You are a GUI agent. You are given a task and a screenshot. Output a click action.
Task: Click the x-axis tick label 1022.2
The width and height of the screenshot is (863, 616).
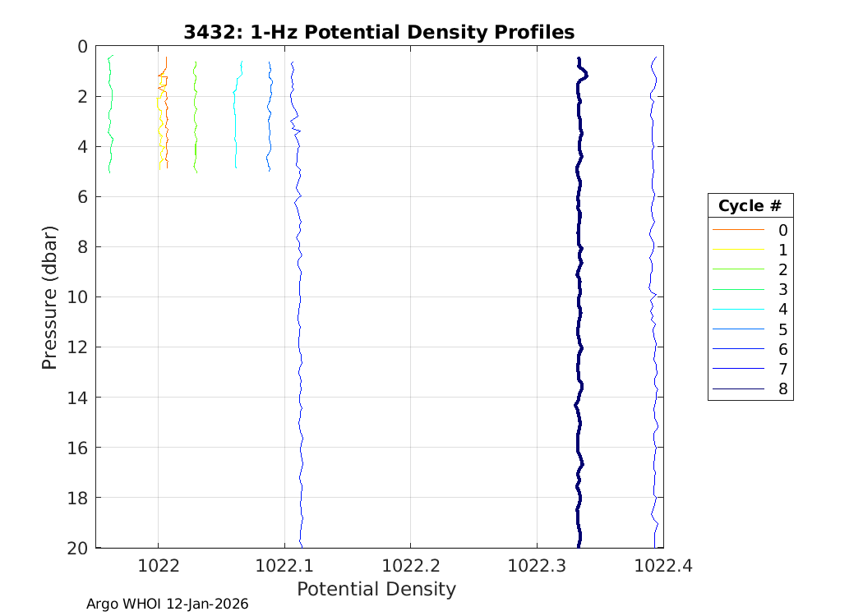point(410,565)
